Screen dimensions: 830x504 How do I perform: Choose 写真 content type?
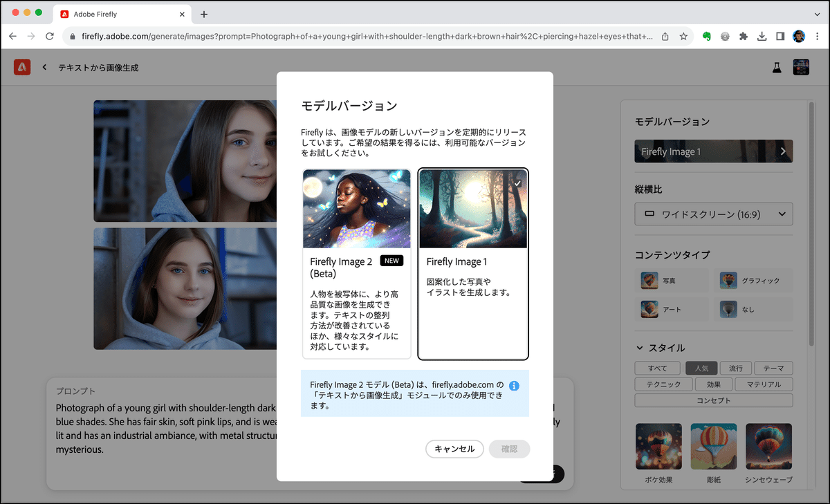click(672, 280)
